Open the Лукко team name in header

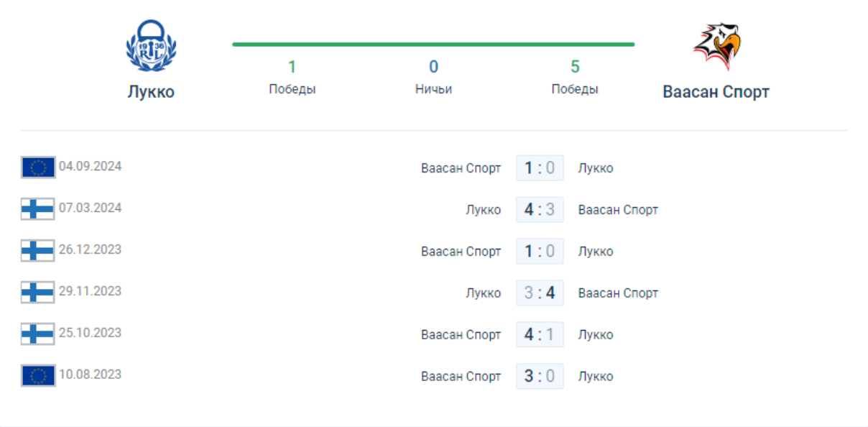point(151,92)
